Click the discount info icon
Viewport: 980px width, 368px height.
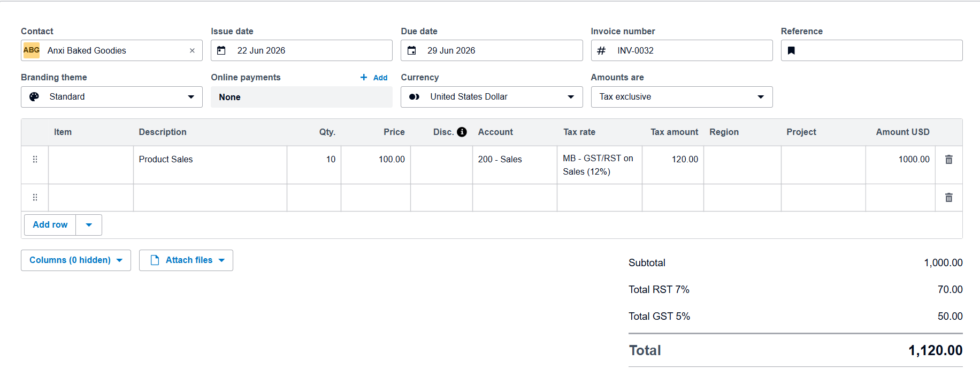[x=462, y=132]
